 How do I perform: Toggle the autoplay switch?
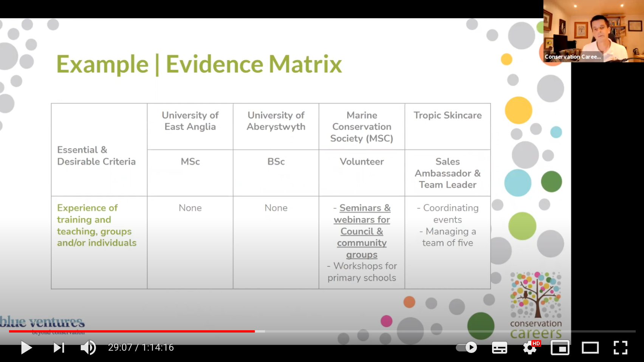point(466,347)
